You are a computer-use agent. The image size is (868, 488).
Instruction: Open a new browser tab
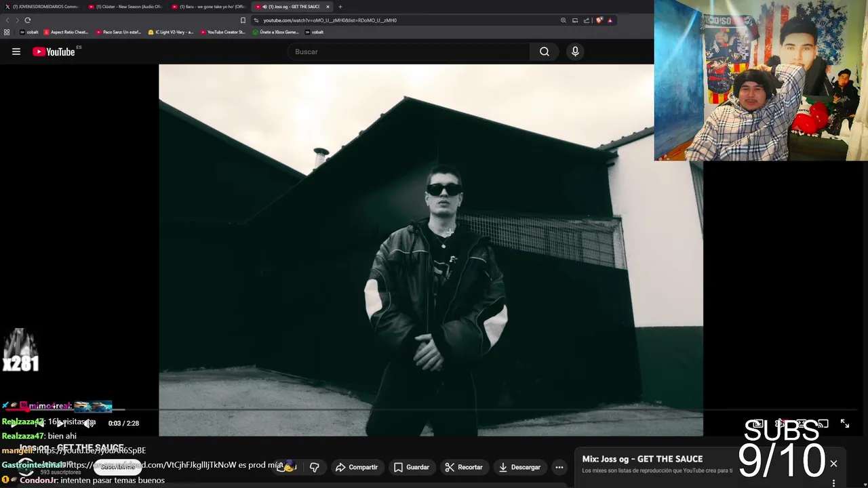pos(340,7)
